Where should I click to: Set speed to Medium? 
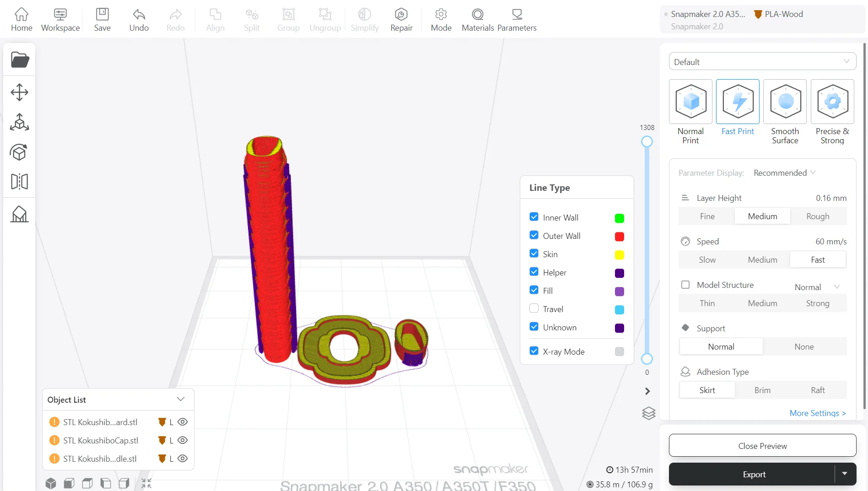762,260
